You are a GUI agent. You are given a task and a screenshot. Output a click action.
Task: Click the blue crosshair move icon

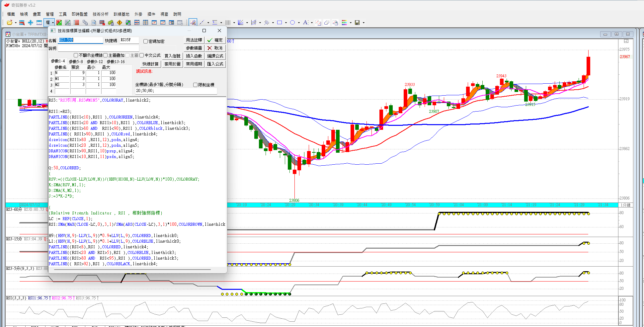tap(31, 23)
